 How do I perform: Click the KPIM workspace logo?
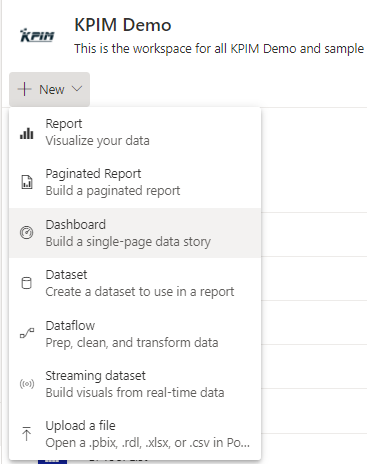pos(37,35)
